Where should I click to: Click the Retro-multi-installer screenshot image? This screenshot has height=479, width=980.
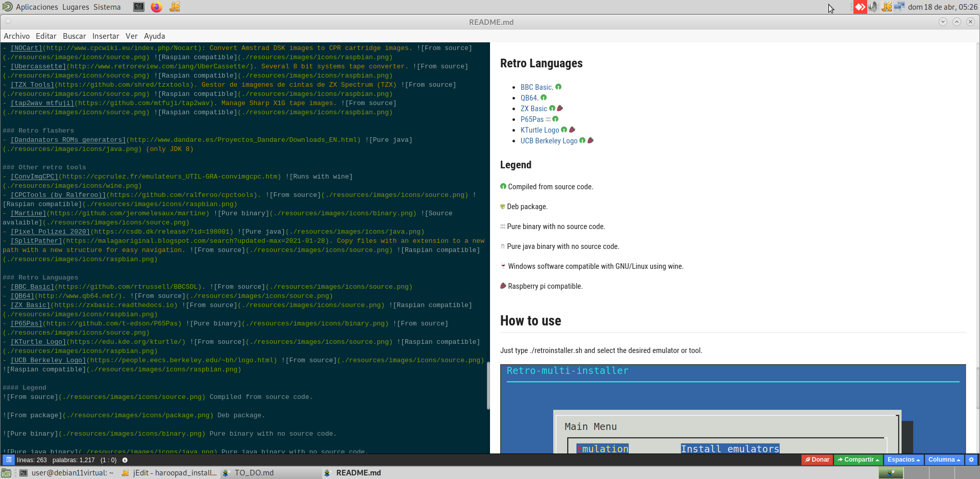point(733,409)
